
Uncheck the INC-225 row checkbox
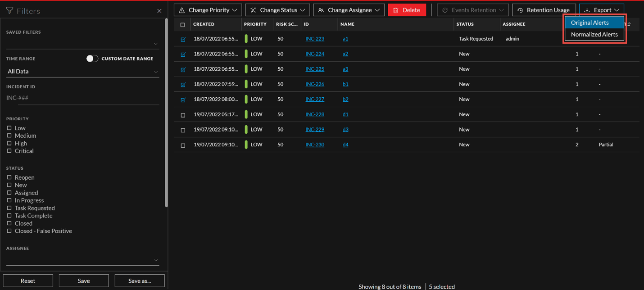pos(183,69)
